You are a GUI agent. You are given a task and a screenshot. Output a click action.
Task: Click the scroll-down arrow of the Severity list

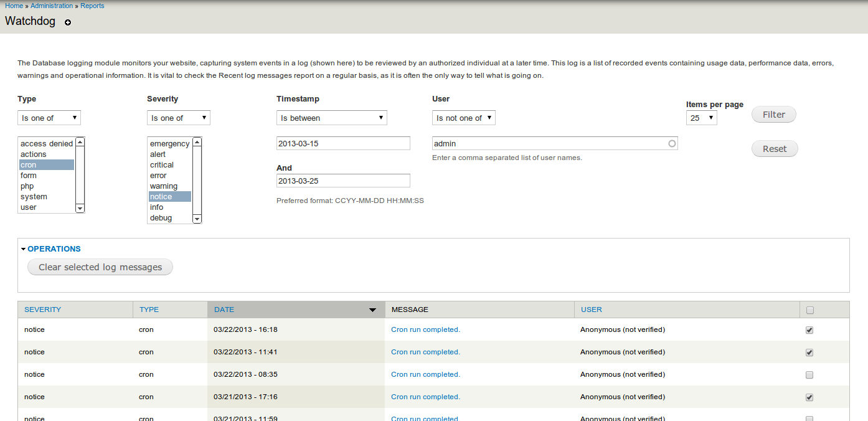pos(197,219)
